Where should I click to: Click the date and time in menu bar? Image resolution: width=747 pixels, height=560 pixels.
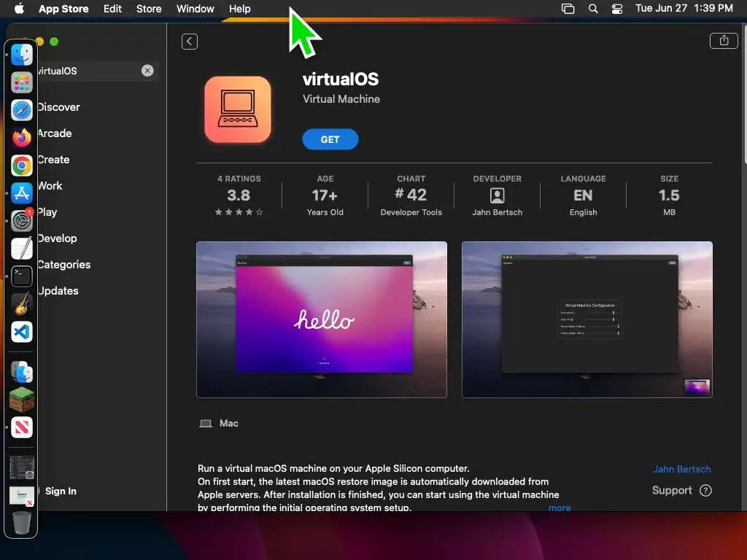[684, 8]
